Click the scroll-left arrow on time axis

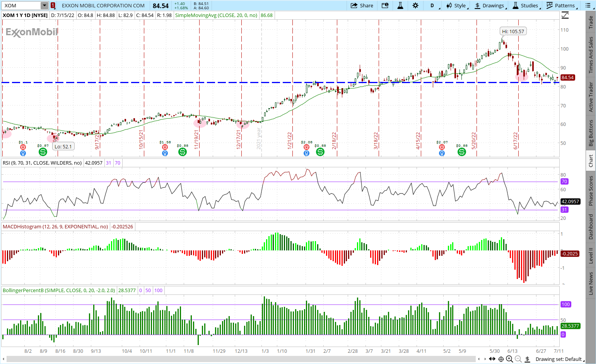(x=479, y=359)
